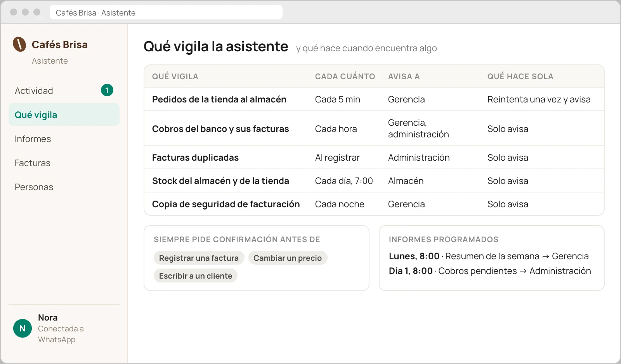
Task: Click the Lunes, 8:00 Resumen de la semana report
Action: 489,256
